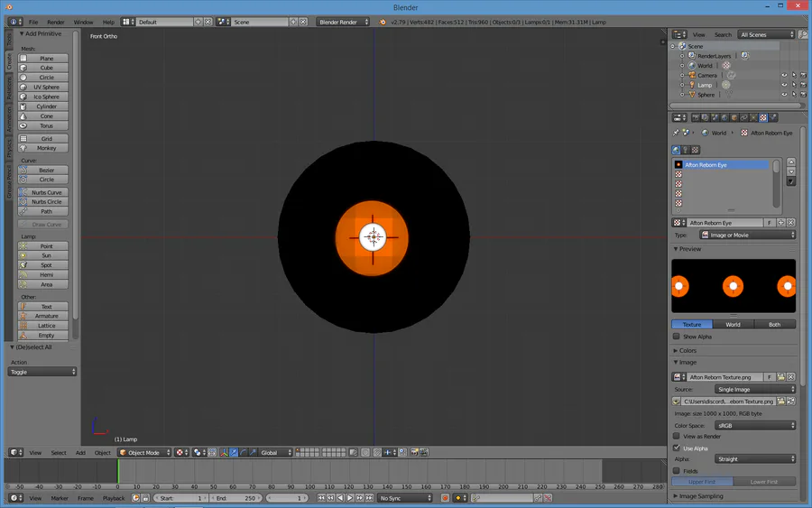Open the image Source dropdown
This screenshot has height=508, width=812.
coord(754,390)
